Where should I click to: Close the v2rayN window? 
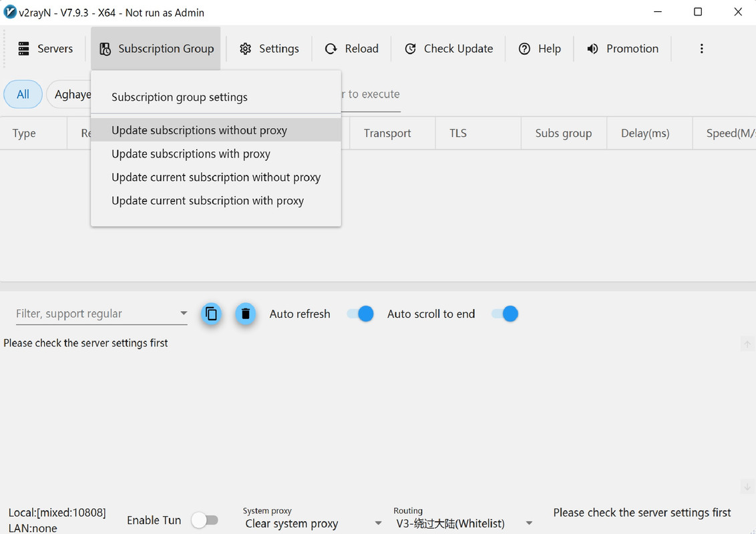coord(738,12)
